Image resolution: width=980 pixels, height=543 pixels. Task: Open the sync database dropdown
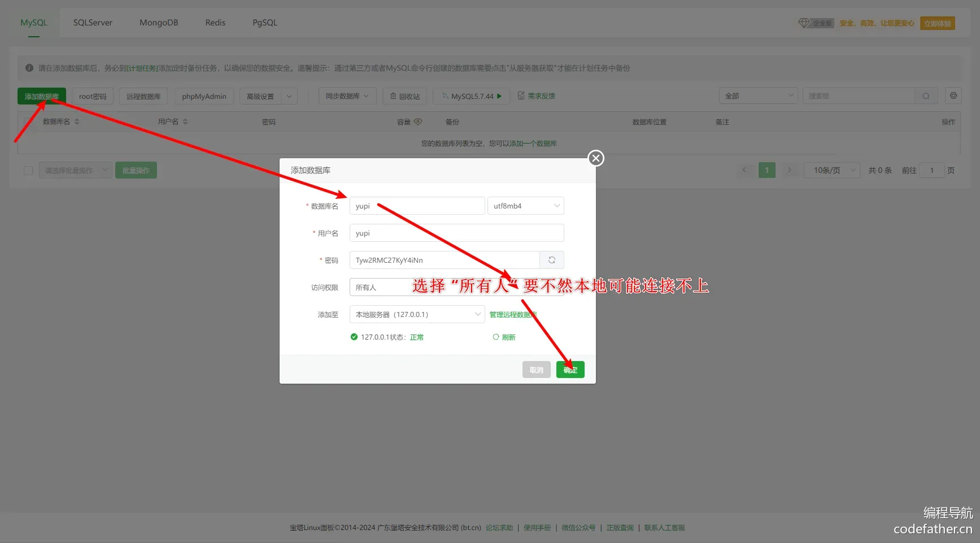pos(347,96)
